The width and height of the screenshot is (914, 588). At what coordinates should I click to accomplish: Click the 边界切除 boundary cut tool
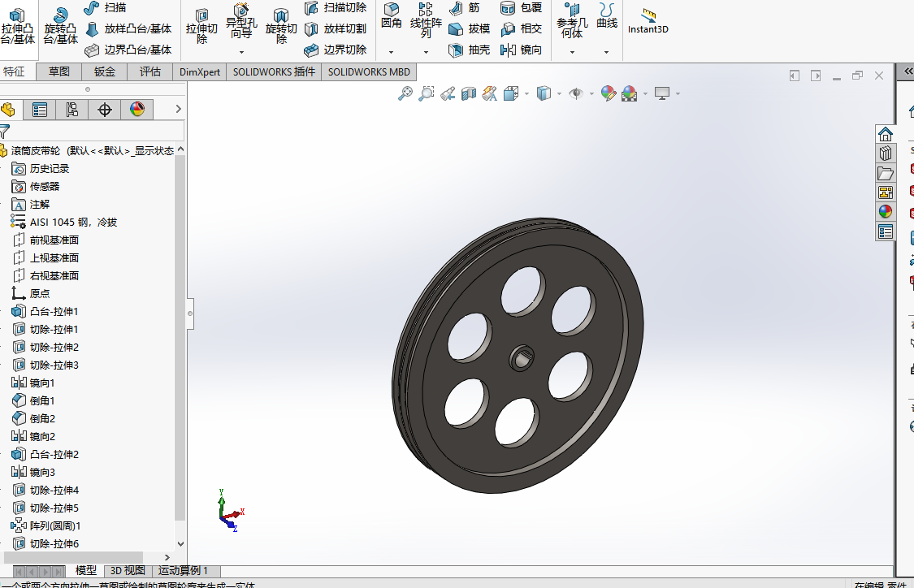pos(336,50)
